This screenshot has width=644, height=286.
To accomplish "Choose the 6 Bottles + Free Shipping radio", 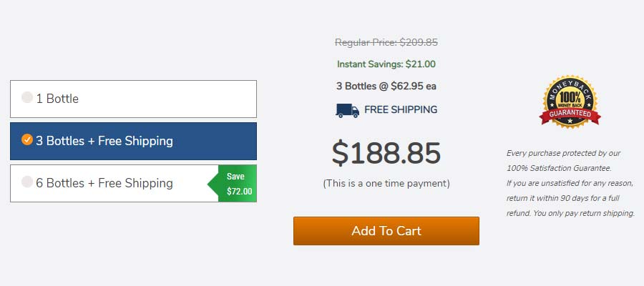I will tap(27, 182).
